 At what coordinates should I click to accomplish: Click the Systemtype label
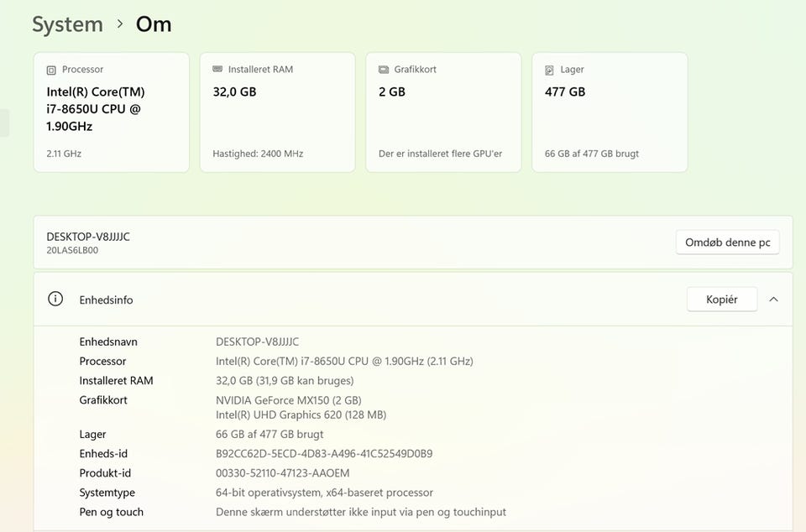click(107, 493)
